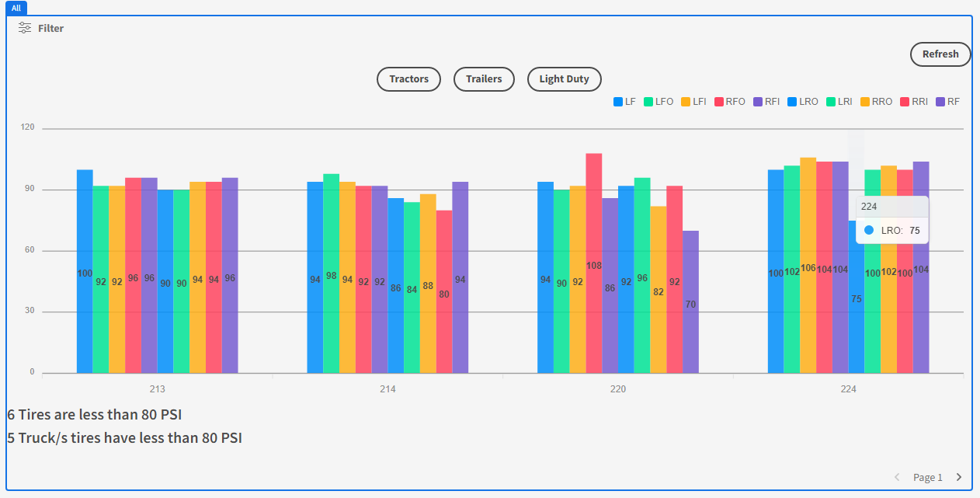Image resolution: width=980 pixels, height=498 pixels.
Task: Click the pink RFO legend marker
Action: [720, 101]
